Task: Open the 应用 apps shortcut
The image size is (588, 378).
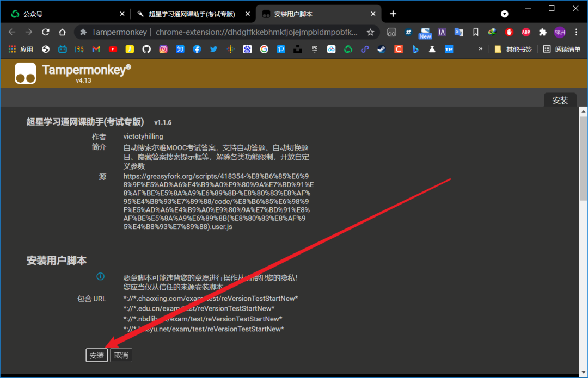Action: [x=21, y=49]
